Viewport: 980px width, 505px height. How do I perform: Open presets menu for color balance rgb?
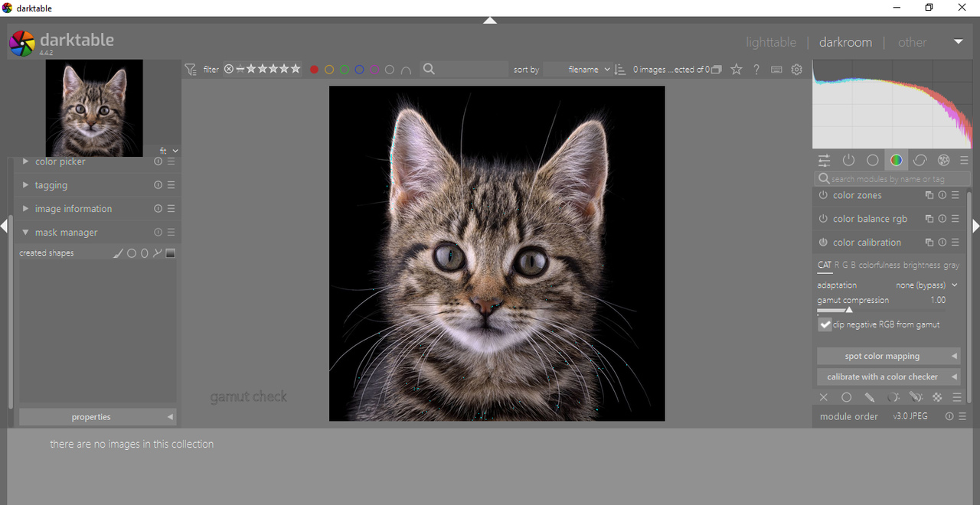coord(955,220)
